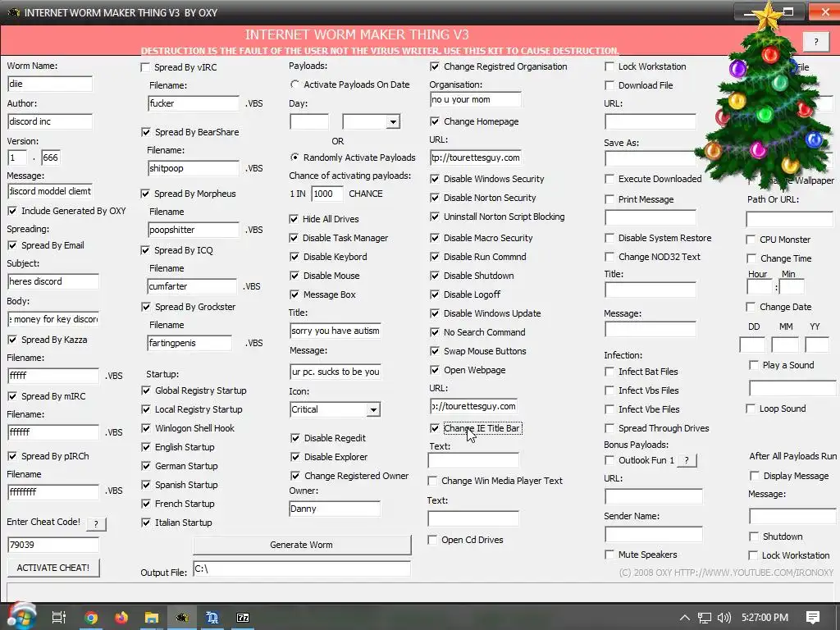Click the Message Box Title input field
Viewport: 840px width, 630px height.
tap(336, 331)
